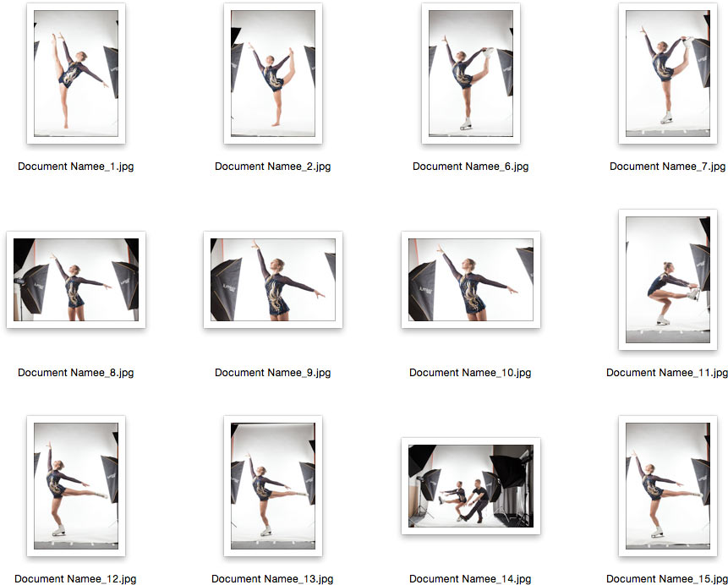Click the Document Namee_15.jpg thumbnail image
Image resolution: width=728 pixels, height=585 pixels.
tap(667, 486)
